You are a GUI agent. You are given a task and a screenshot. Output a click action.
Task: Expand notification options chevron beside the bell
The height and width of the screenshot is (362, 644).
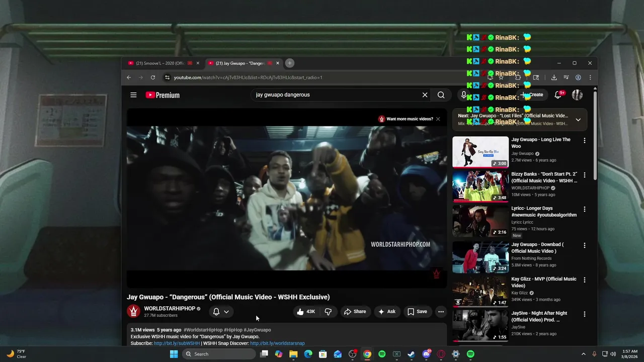(226, 312)
